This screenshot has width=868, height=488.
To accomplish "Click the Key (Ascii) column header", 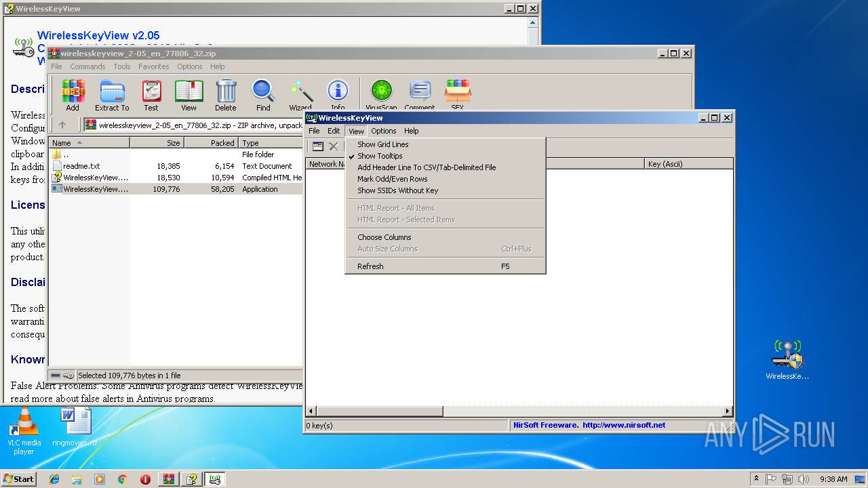I will (688, 164).
